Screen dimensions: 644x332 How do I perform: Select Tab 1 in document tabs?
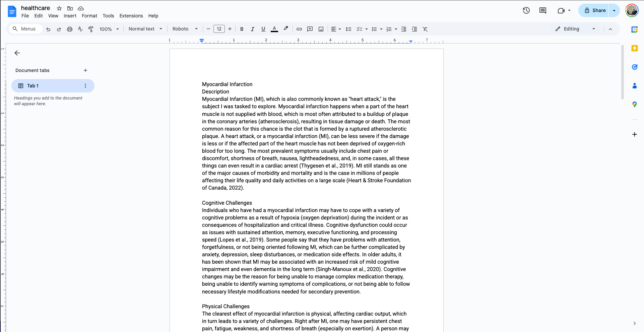click(x=33, y=86)
